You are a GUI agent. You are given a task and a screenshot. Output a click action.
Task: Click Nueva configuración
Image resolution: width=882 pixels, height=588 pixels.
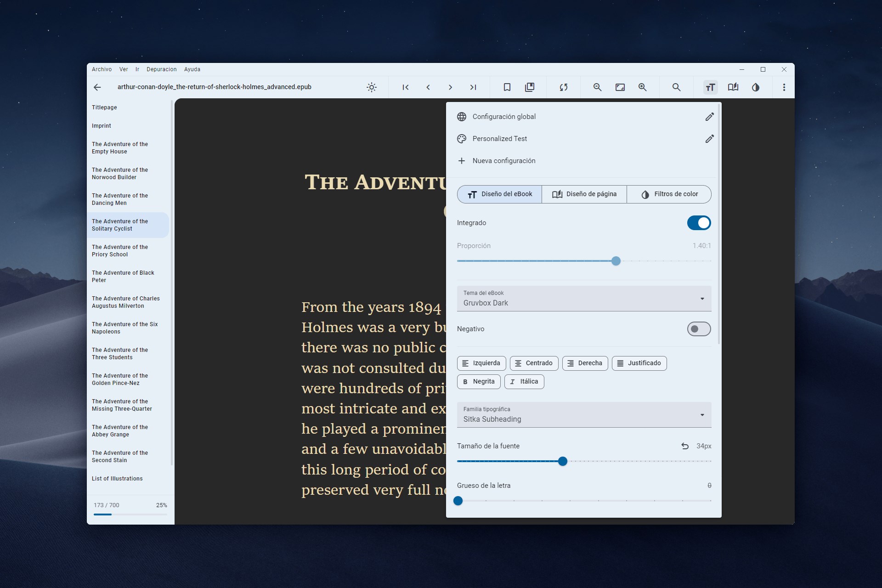click(x=503, y=160)
